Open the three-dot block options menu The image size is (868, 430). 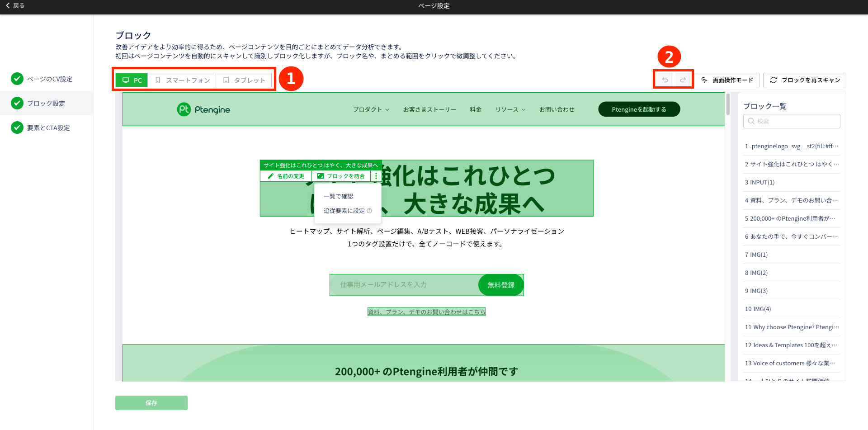click(x=376, y=176)
